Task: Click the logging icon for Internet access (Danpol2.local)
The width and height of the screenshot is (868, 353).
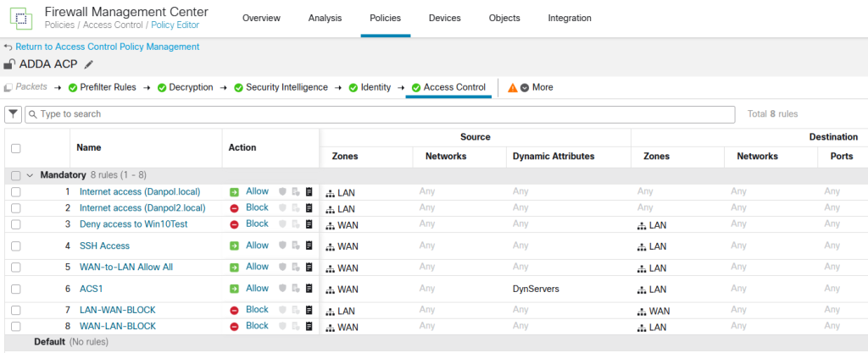Action: [x=309, y=207]
